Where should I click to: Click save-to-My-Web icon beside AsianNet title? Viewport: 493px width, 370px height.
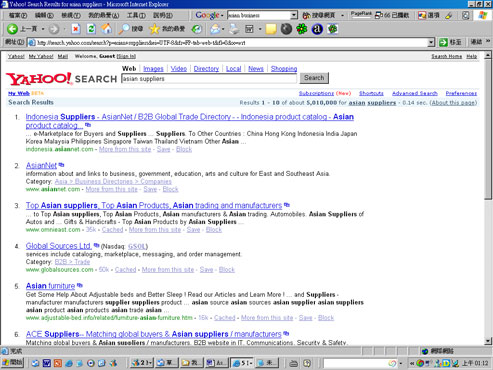(x=61, y=165)
